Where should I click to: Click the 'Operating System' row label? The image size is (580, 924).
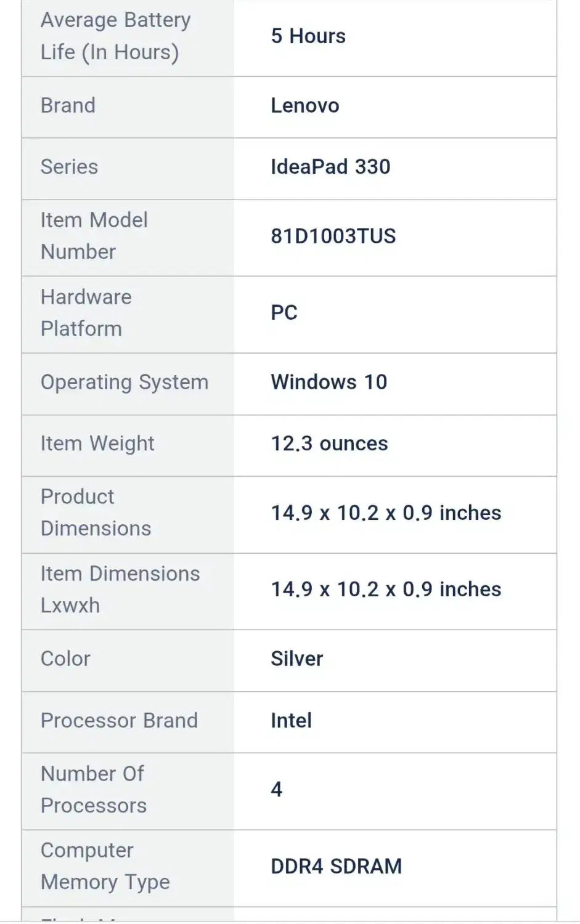pos(125,382)
